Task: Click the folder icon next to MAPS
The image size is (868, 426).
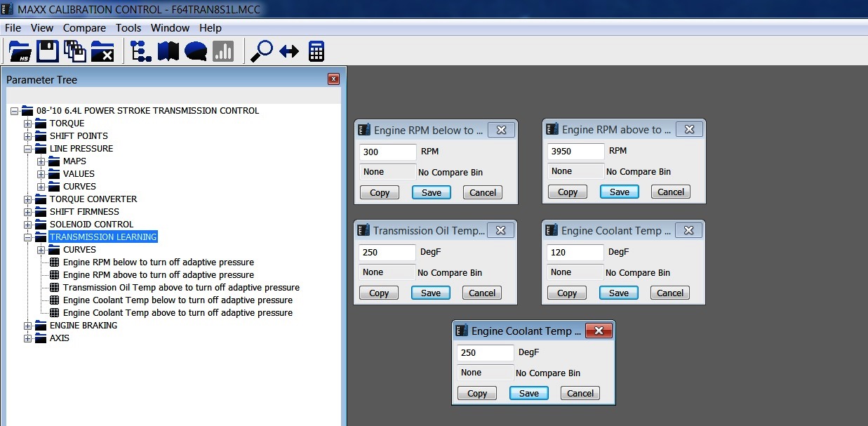Action: (54, 161)
